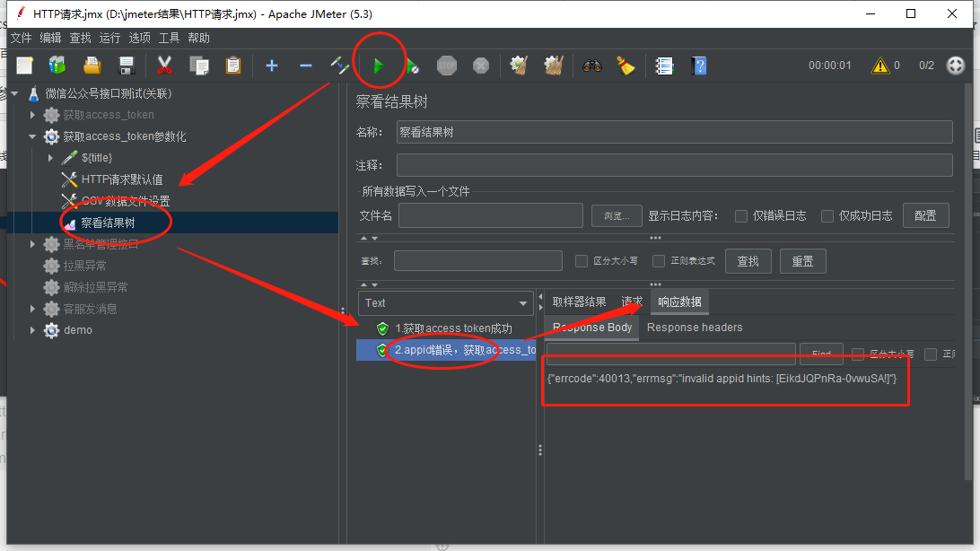Screen dimensions: 980x551
Task: Click the Open file folder icon
Action: click(92, 66)
